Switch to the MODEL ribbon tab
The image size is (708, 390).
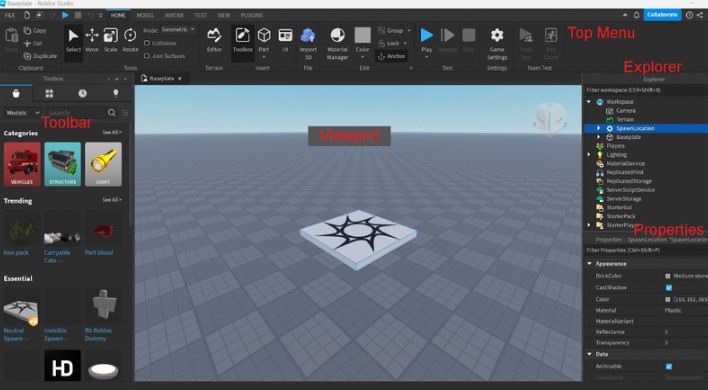145,15
